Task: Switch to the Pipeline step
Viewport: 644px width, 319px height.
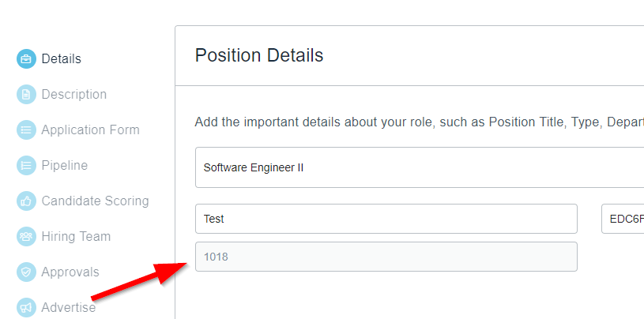Action: (x=65, y=166)
